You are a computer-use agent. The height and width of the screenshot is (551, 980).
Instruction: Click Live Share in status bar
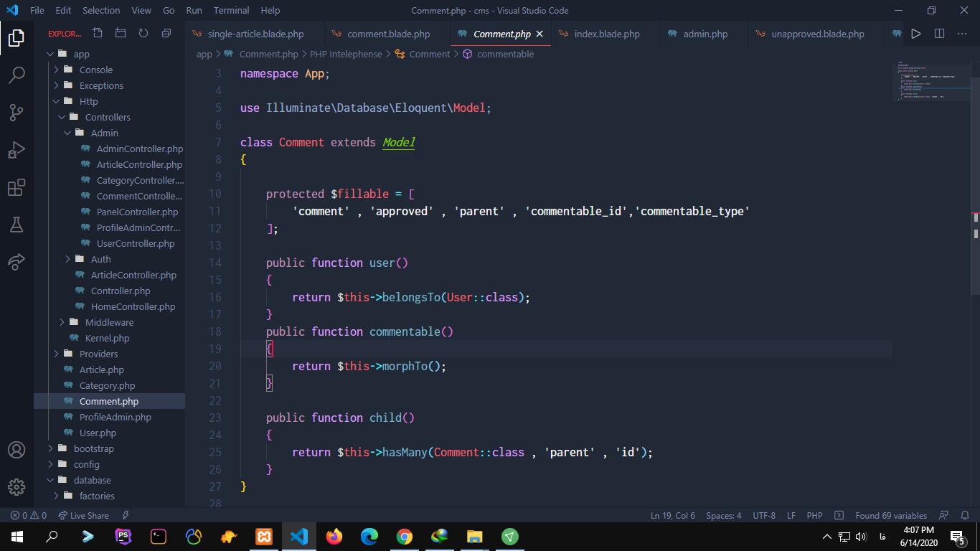(83, 515)
